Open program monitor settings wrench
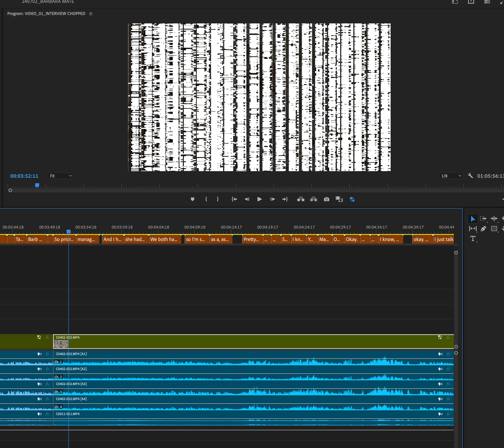This screenshot has width=504, height=448. click(x=470, y=176)
